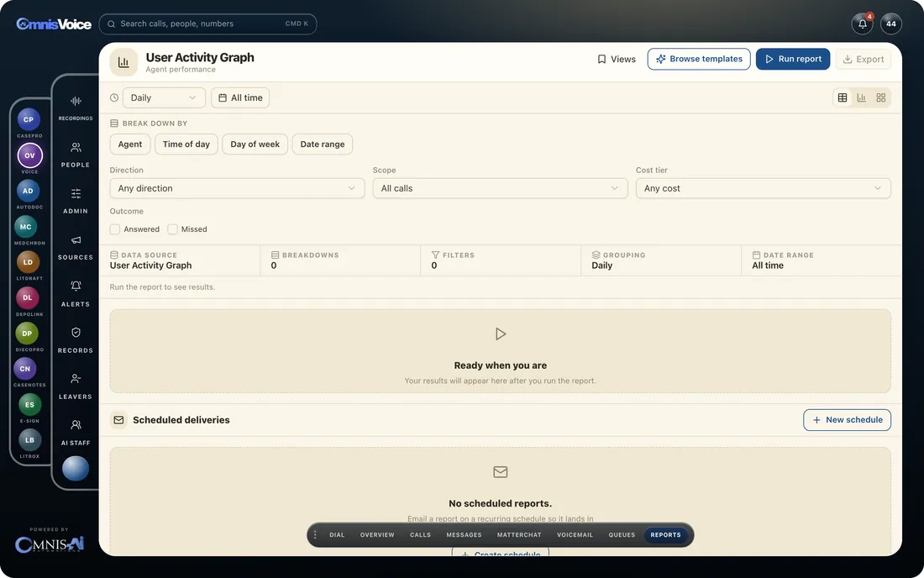Viewport: 924px width, 578px height.
Task: Select the Voice app circle
Action: click(29, 155)
